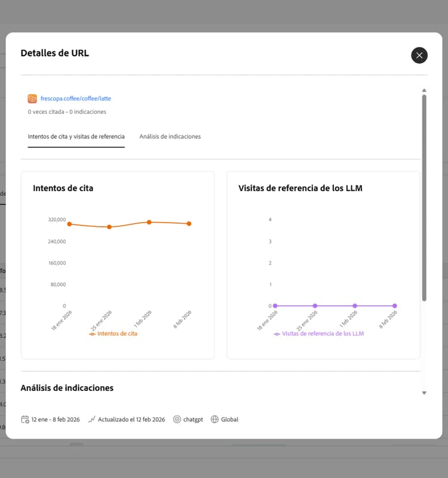
Task: Click the frescopa site favicon icon
Action: [33, 98]
